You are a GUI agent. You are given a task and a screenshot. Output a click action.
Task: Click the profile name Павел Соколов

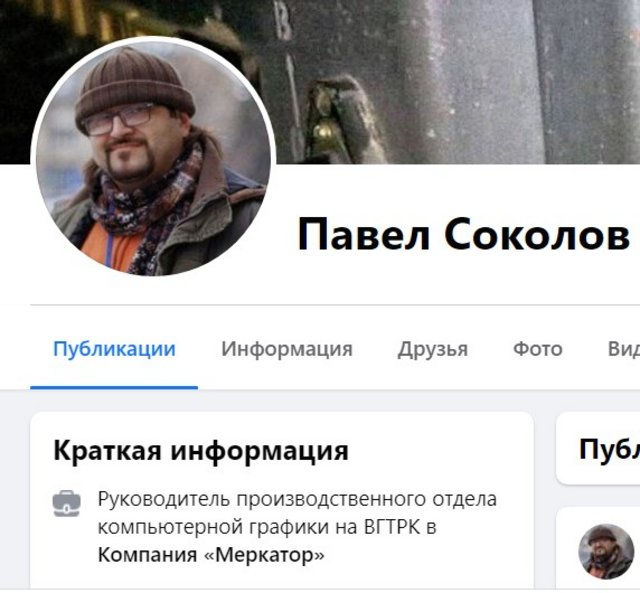point(464,234)
